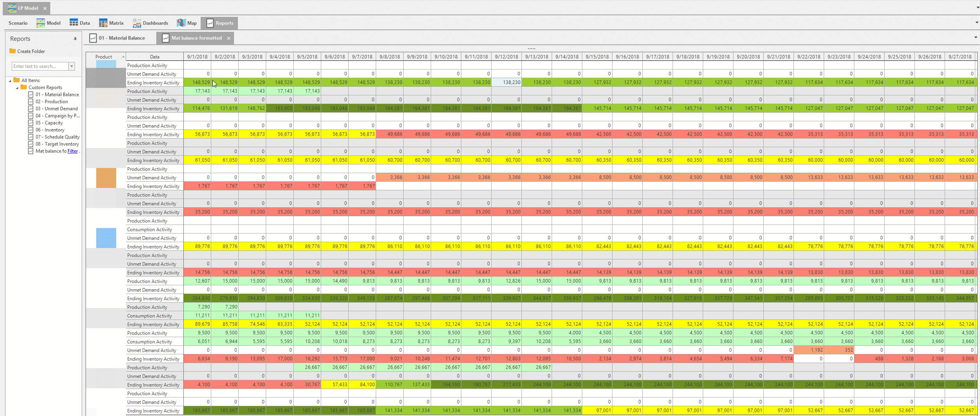980x416 pixels.
Task: Open the Matrix view icon
Action: 103,23
